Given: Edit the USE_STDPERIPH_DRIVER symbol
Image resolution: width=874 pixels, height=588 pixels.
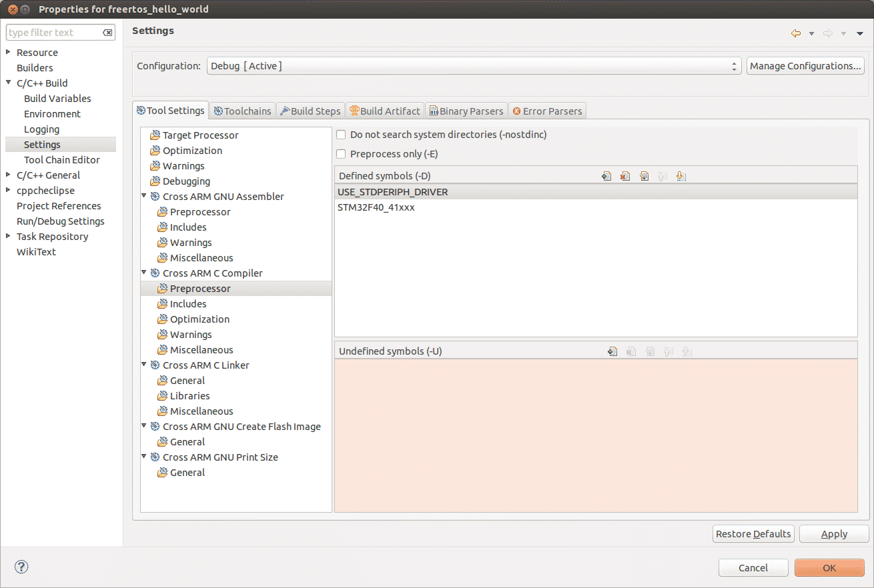Looking at the screenshot, I should click(644, 176).
